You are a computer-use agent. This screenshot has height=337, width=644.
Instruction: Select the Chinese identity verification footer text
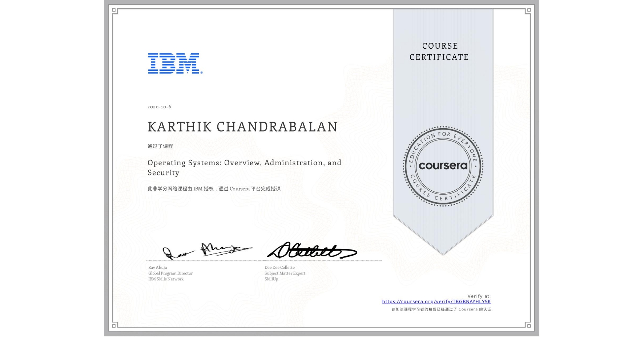(x=442, y=310)
